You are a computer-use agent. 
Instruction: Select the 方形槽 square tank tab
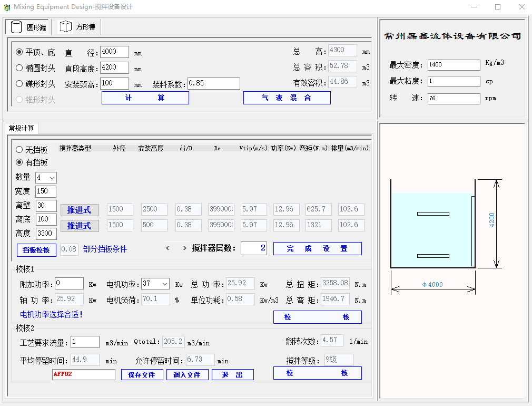[79, 27]
